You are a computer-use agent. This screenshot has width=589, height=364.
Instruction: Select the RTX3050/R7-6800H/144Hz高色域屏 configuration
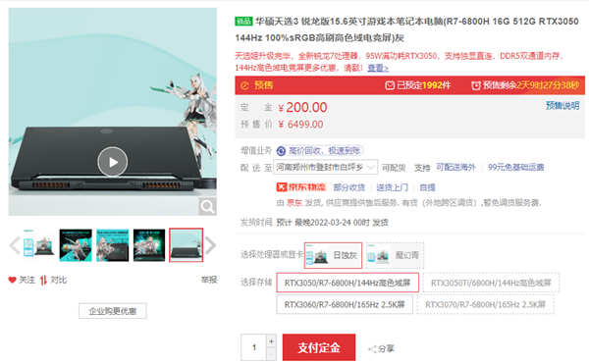(x=348, y=283)
